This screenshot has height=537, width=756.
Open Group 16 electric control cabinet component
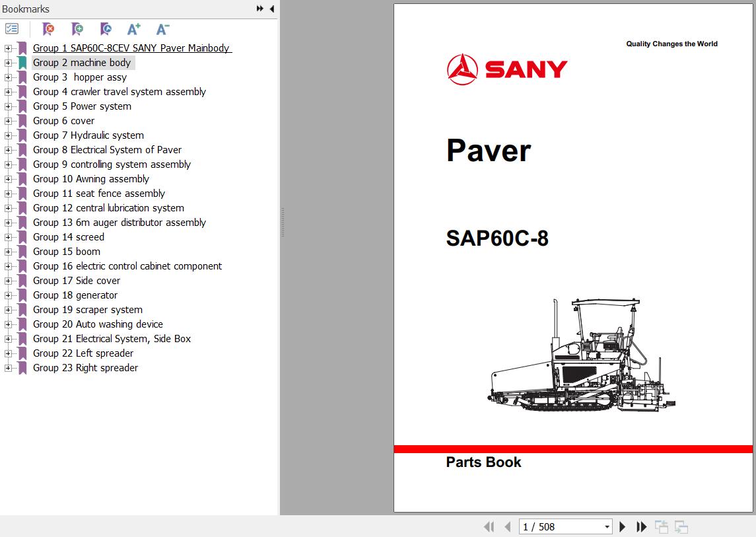coord(127,266)
